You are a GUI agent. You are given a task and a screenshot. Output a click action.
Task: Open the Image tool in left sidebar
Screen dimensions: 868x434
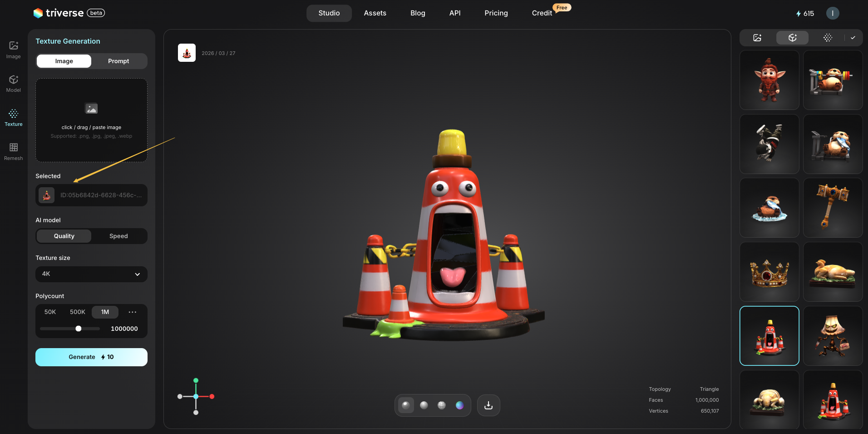click(14, 50)
